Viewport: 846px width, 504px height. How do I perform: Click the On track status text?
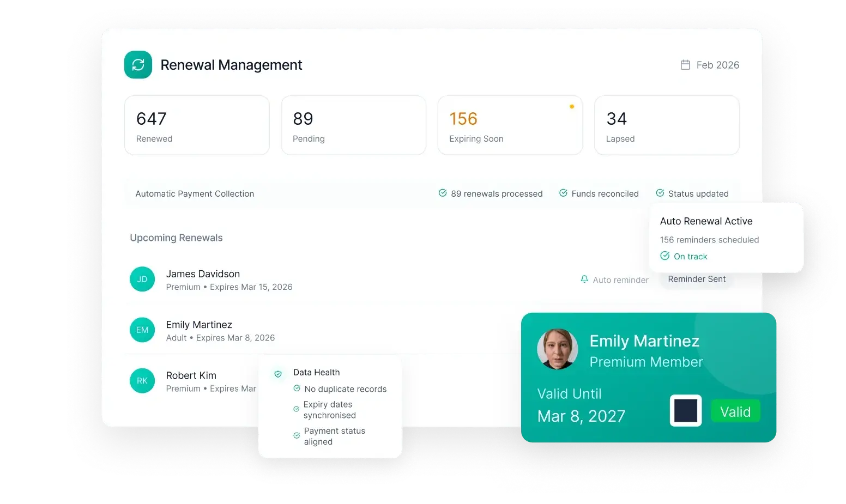tap(690, 257)
